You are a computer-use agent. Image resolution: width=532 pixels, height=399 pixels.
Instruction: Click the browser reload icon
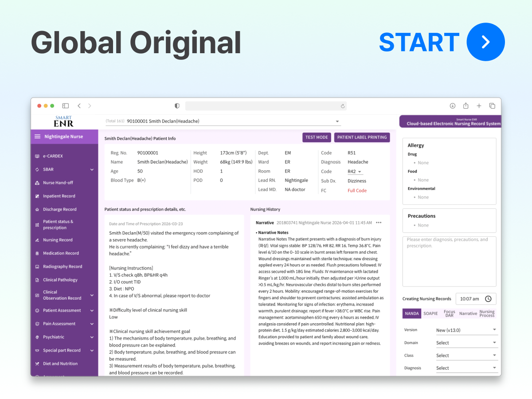[x=342, y=106]
